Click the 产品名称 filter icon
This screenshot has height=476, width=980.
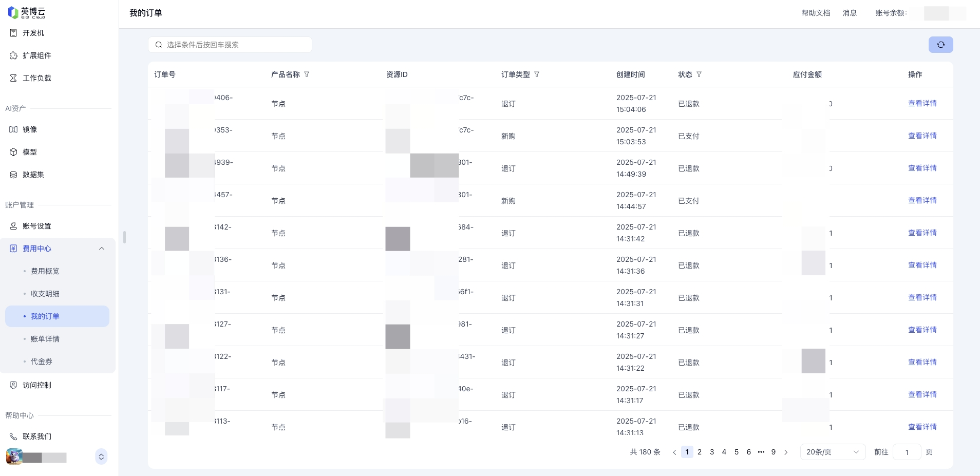tap(307, 74)
